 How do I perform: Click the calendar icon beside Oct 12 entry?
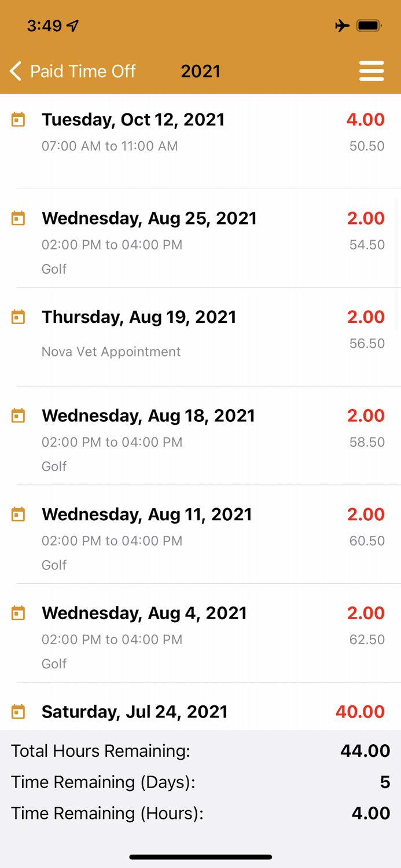pyautogui.click(x=18, y=120)
